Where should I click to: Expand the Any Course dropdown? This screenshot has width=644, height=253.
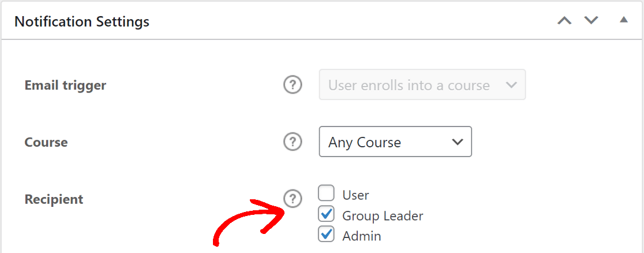(x=395, y=142)
